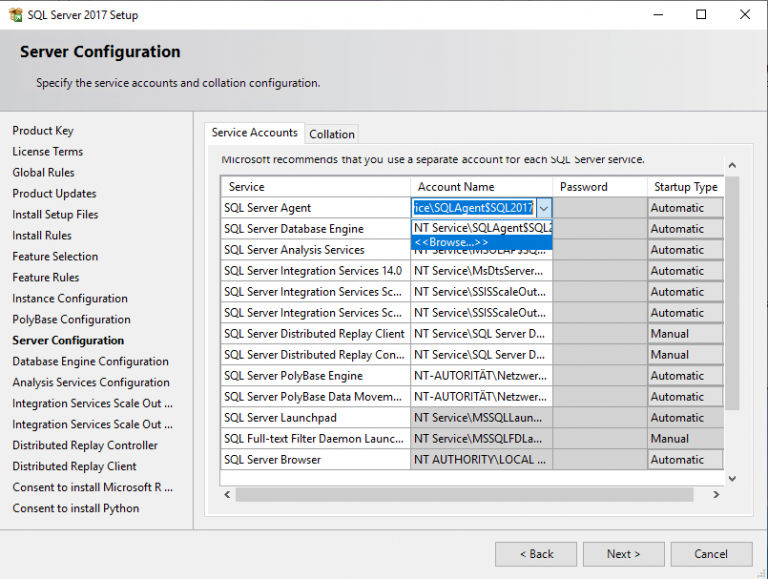Click Product Key in the setup steps

tap(43, 131)
